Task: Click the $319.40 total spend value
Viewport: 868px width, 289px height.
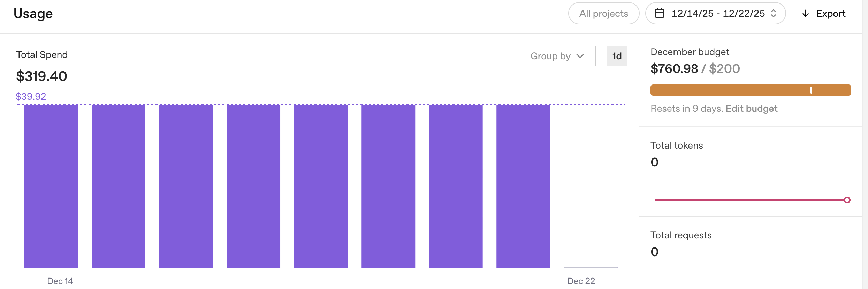Action: (x=41, y=76)
